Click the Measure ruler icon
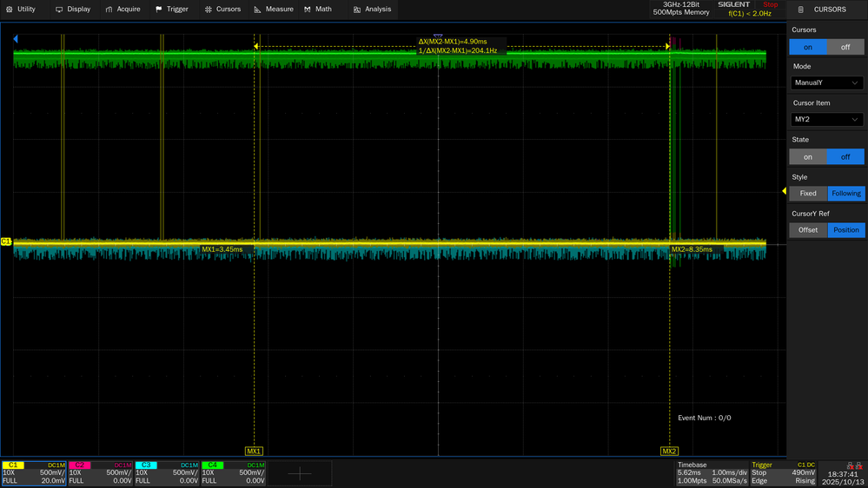The image size is (868, 488). coord(257,10)
